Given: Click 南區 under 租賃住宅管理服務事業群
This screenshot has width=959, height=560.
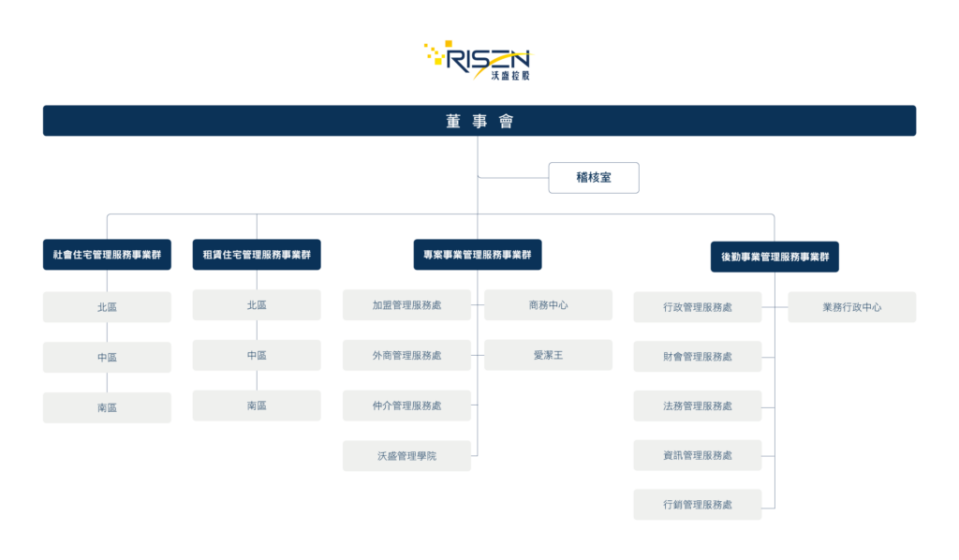Looking at the screenshot, I should (256, 405).
